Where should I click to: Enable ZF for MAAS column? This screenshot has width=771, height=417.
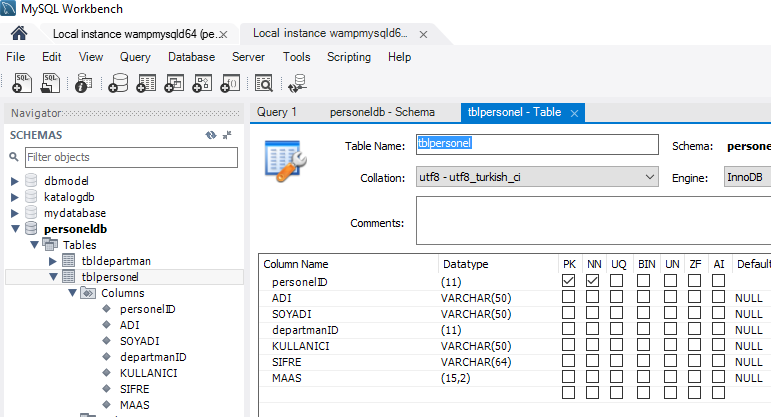[694, 377]
